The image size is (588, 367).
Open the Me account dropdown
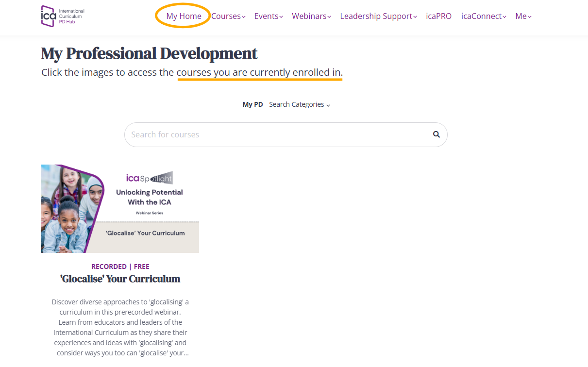(x=523, y=16)
